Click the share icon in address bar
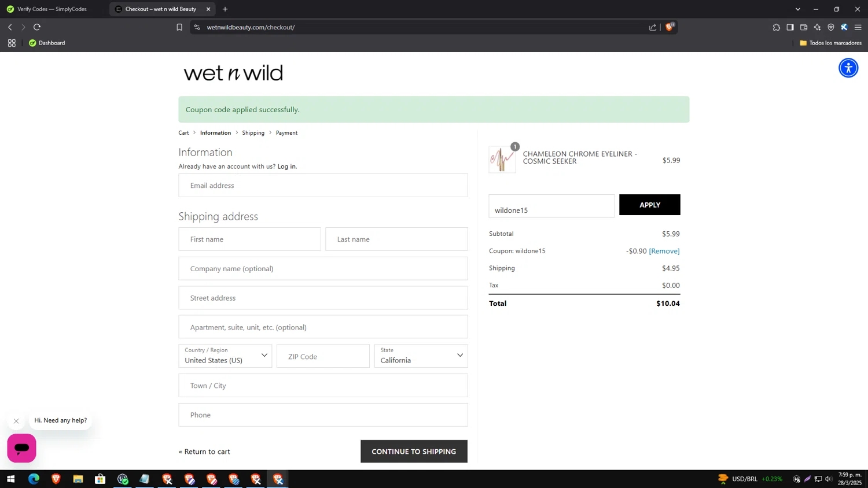The height and width of the screenshot is (488, 868). pos(653,27)
